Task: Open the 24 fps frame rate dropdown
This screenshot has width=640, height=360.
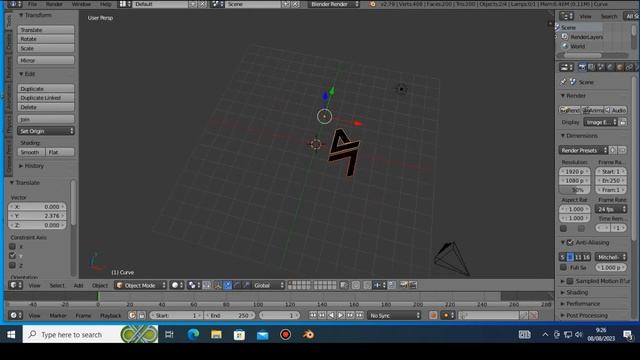Action: [611, 209]
